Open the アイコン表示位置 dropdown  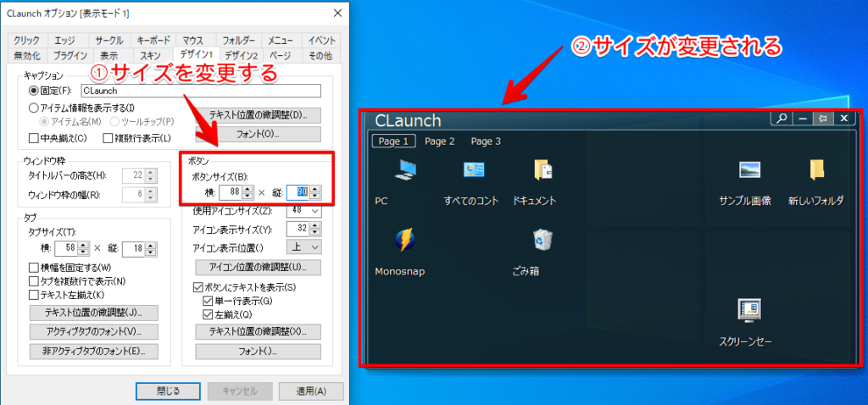tap(304, 247)
